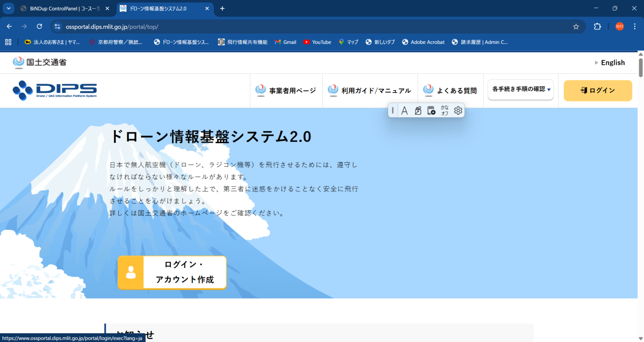644x342 pixels.
Task: Reload the page with the refresh icon
Action: pos(39,26)
